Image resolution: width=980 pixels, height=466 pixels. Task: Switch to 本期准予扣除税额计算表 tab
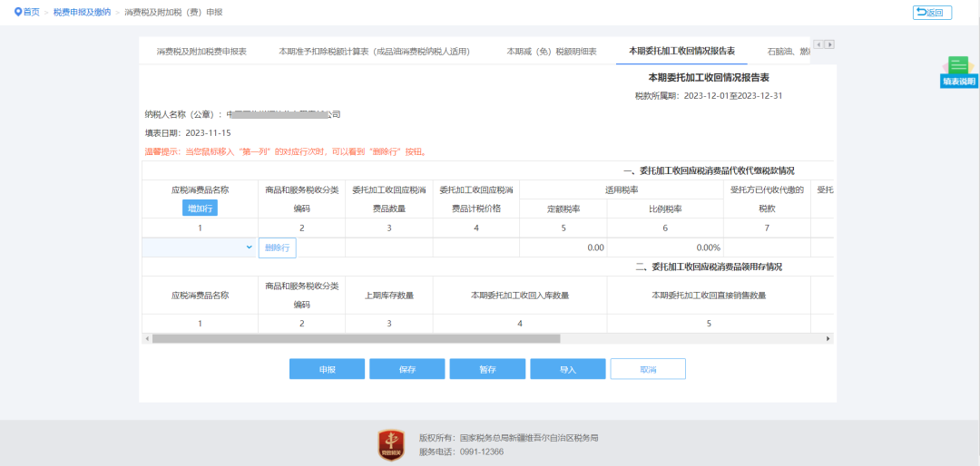coord(374,51)
